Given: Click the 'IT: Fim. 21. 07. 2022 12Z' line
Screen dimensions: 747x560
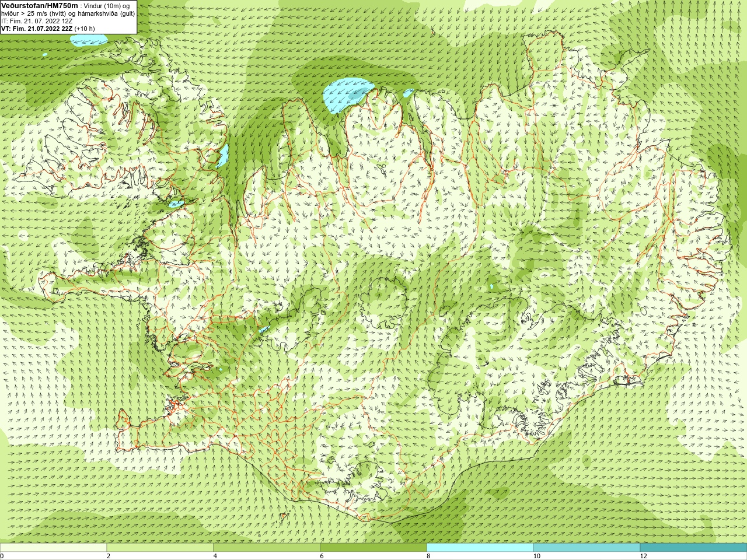Looking at the screenshot, I should (37, 21).
